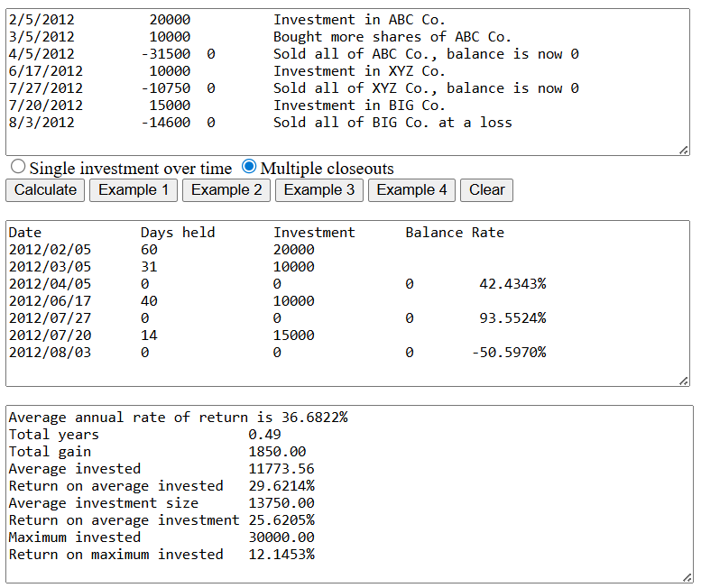Grab resize handle of input textarea

[x=684, y=150]
